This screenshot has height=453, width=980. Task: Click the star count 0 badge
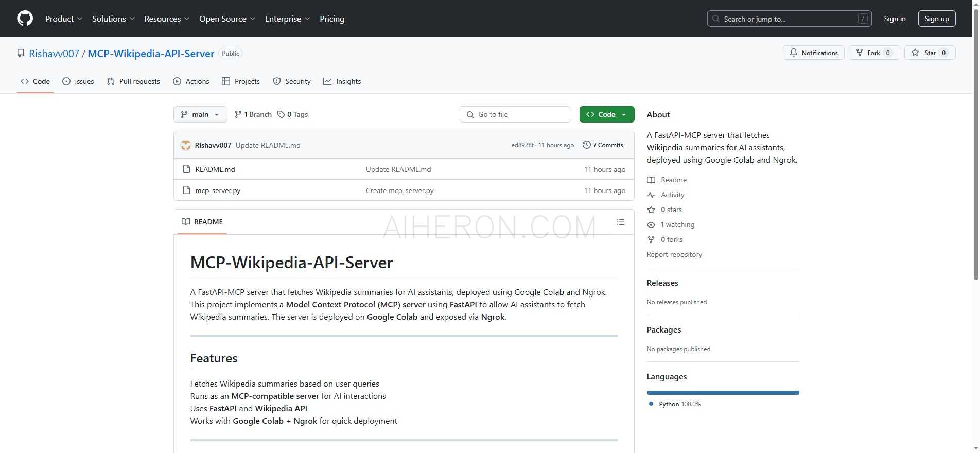pyautogui.click(x=943, y=53)
